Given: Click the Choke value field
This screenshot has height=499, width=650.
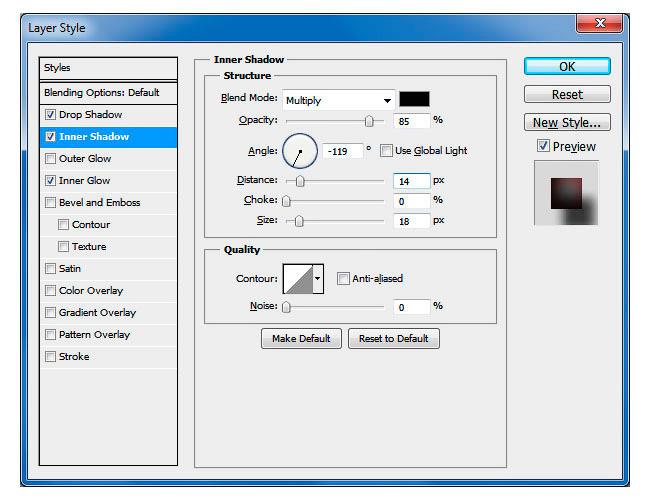Looking at the screenshot, I should pos(412,201).
